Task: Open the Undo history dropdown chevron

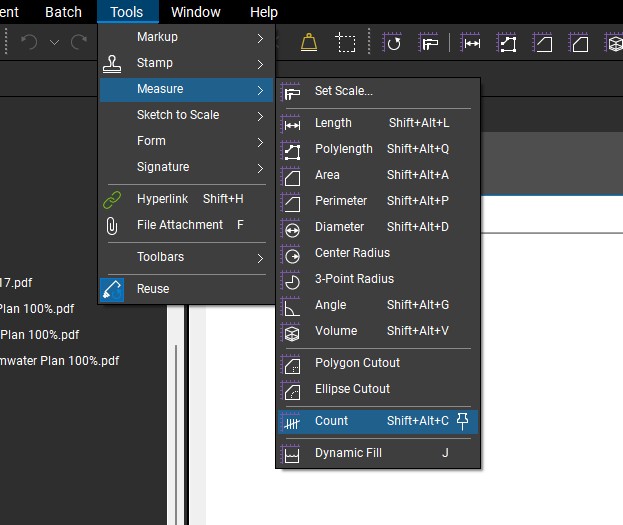Action: (x=54, y=42)
